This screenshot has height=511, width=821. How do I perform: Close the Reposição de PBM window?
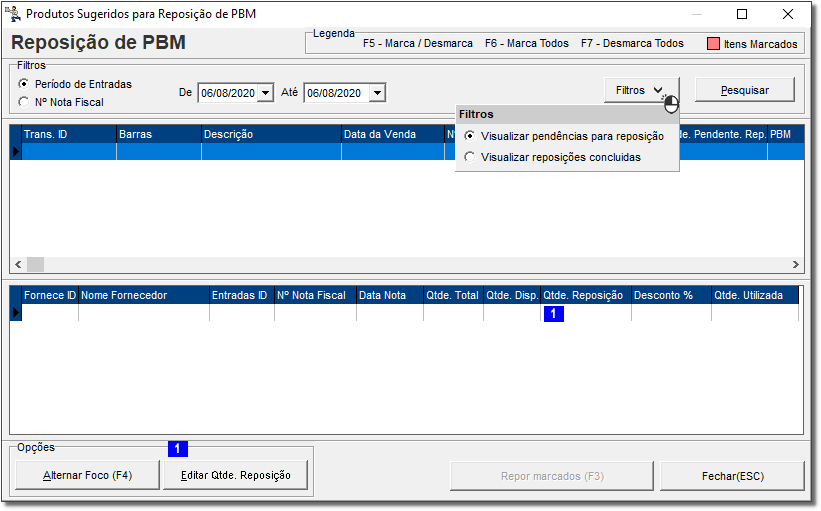pos(788,14)
